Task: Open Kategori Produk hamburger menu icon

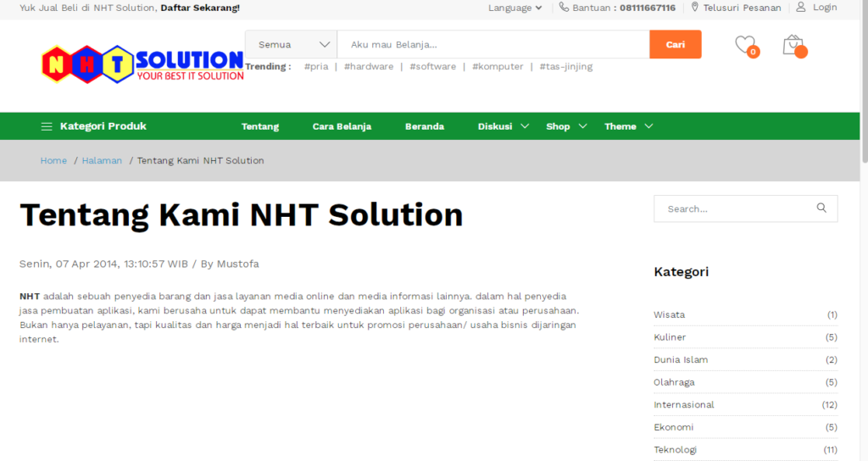Action: click(x=47, y=126)
